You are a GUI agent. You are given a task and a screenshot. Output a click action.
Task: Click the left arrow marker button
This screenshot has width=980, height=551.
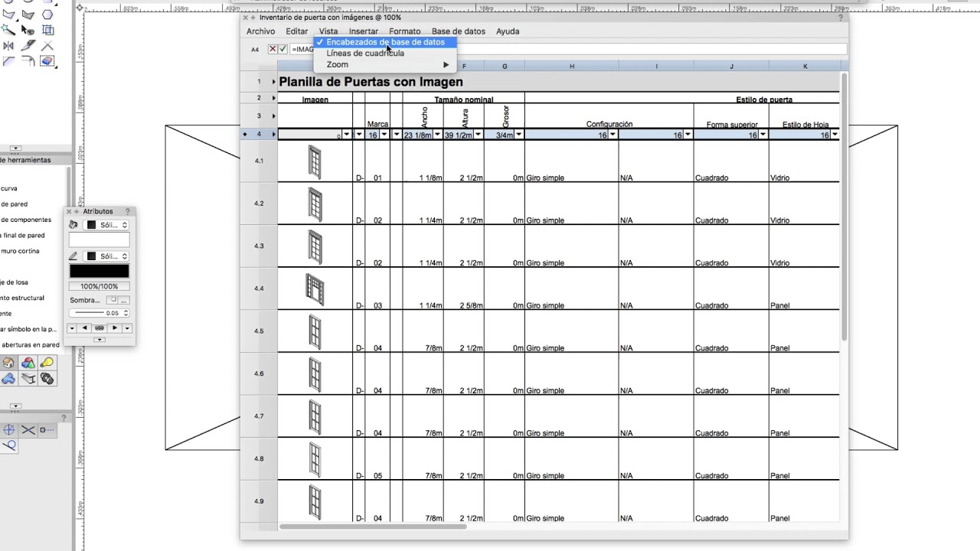click(84, 328)
